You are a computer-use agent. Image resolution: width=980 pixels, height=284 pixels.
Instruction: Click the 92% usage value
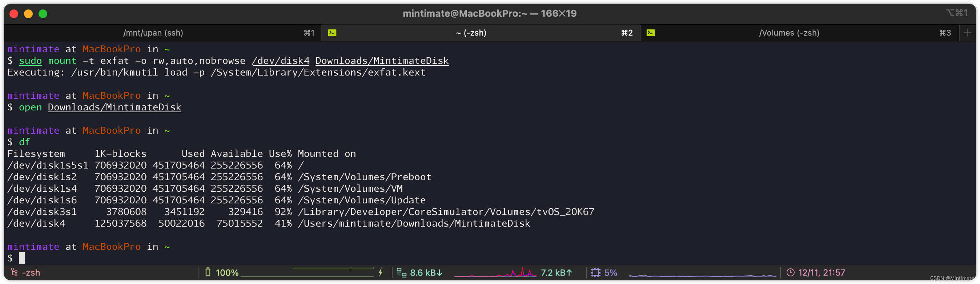pos(283,212)
